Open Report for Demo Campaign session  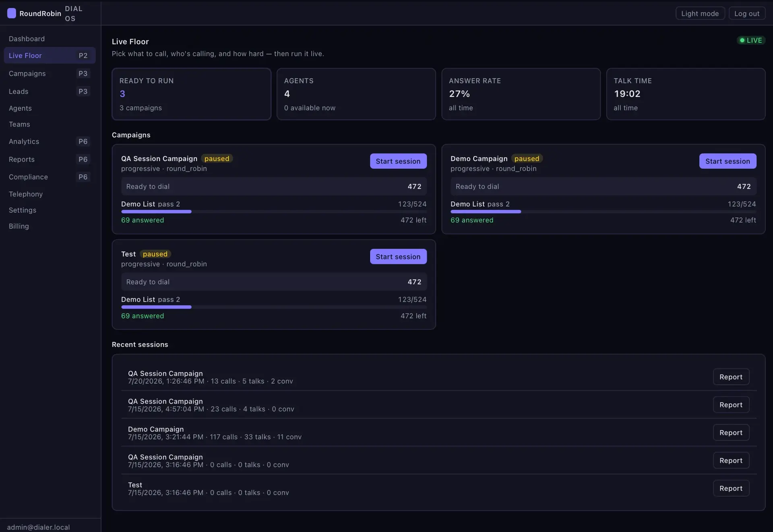tap(731, 433)
